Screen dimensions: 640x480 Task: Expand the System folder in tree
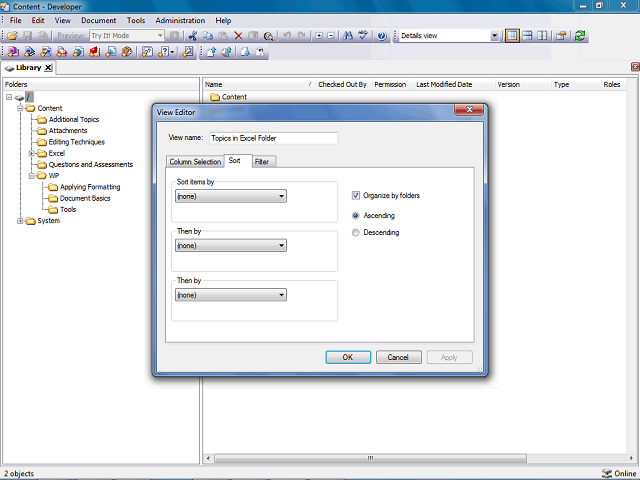pos(20,221)
